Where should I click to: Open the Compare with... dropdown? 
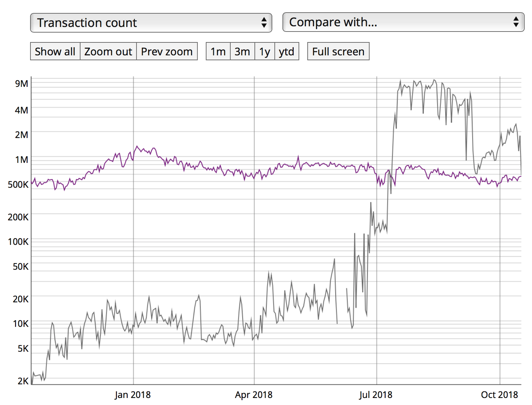(x=403, y=22)
